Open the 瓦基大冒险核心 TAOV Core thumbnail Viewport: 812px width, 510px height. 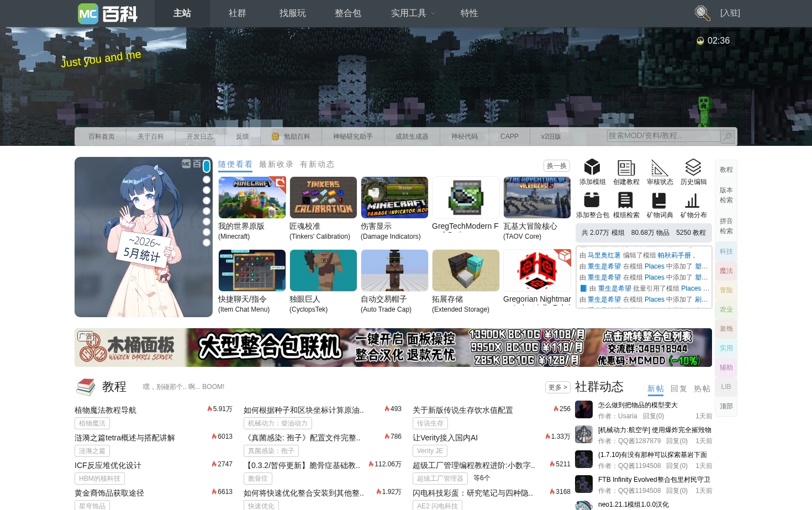tap(537, 197)
